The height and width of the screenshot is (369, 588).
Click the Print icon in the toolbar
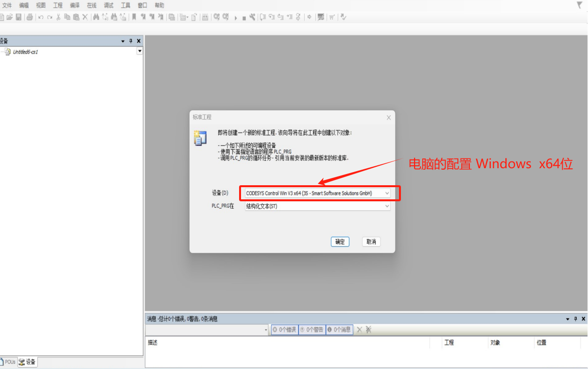tap(30, 17)
